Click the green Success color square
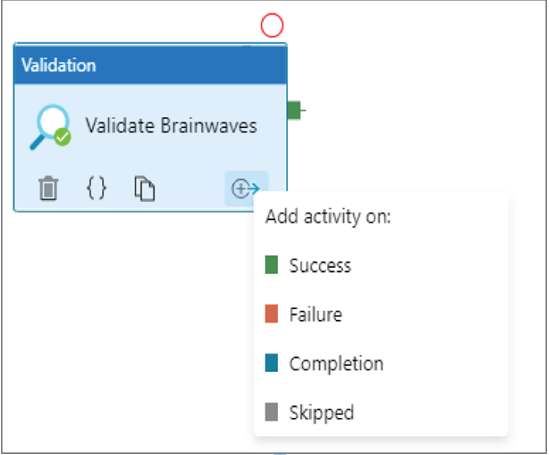 pos(271,265)
